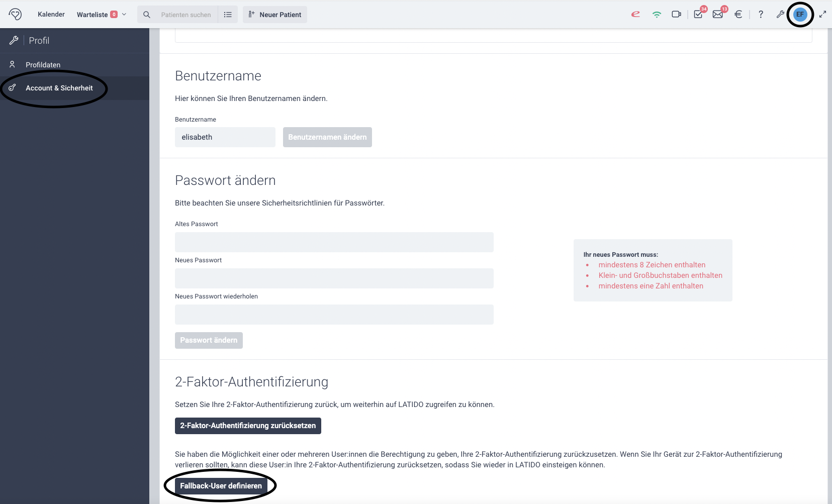Expand the Warteliste dropdown chevron
The width and height of the screenshot is (832, 504).
pyautogui.click(x=123, y=14)
